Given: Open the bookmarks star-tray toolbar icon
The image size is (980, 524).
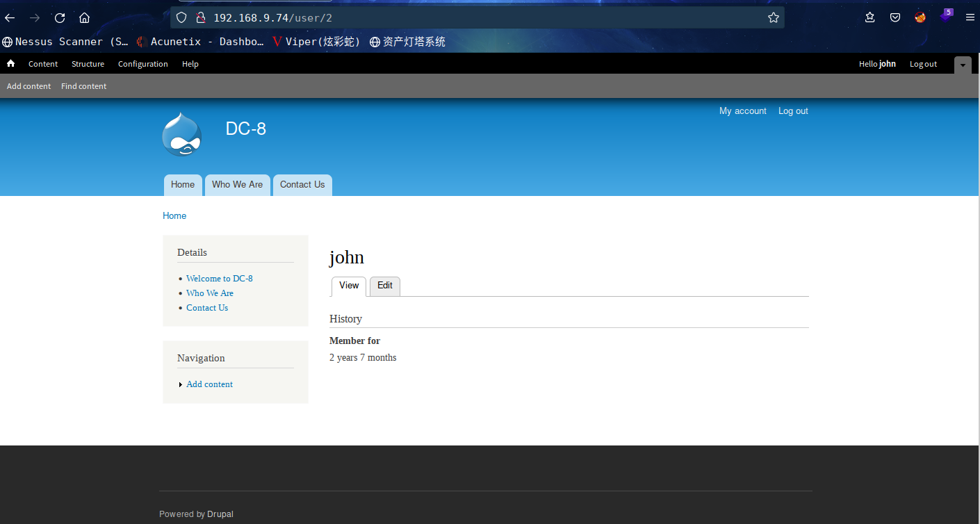Looking at the screenshot, I should pos(870,18).
